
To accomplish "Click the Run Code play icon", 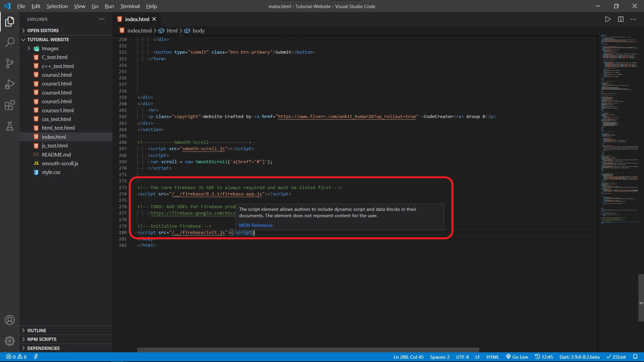I will click(607, 19).
